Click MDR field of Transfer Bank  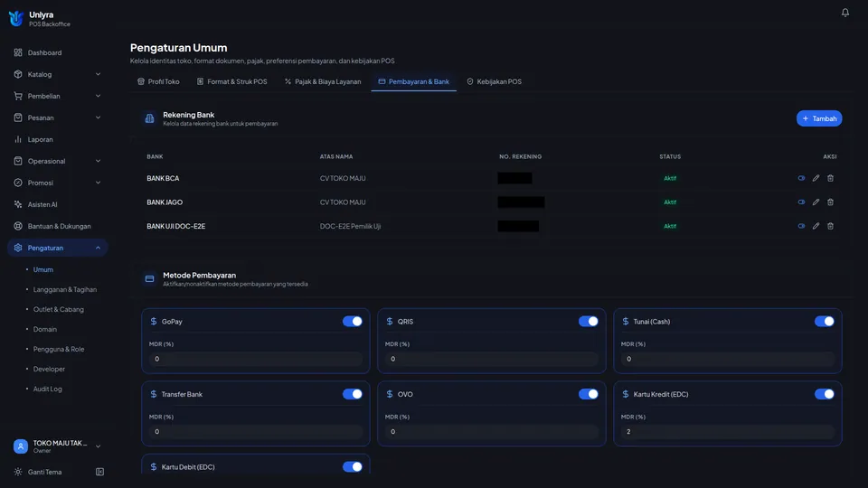255,432
